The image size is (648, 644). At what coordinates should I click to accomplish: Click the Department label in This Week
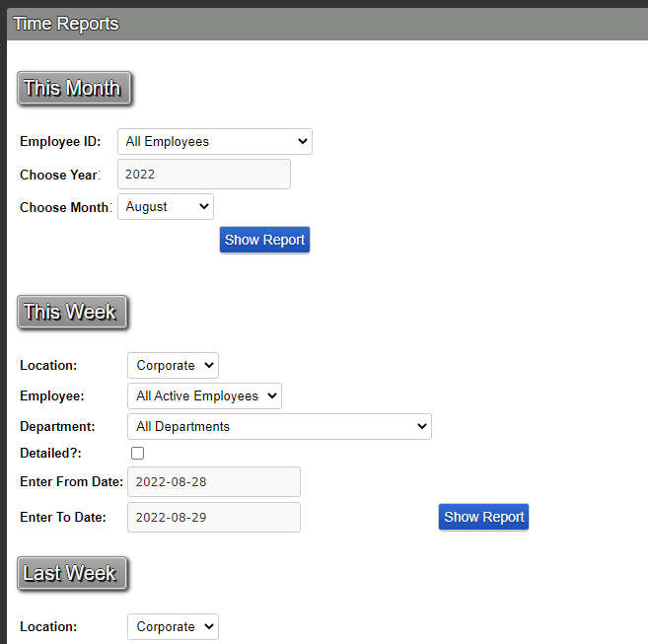click(57, 427)
